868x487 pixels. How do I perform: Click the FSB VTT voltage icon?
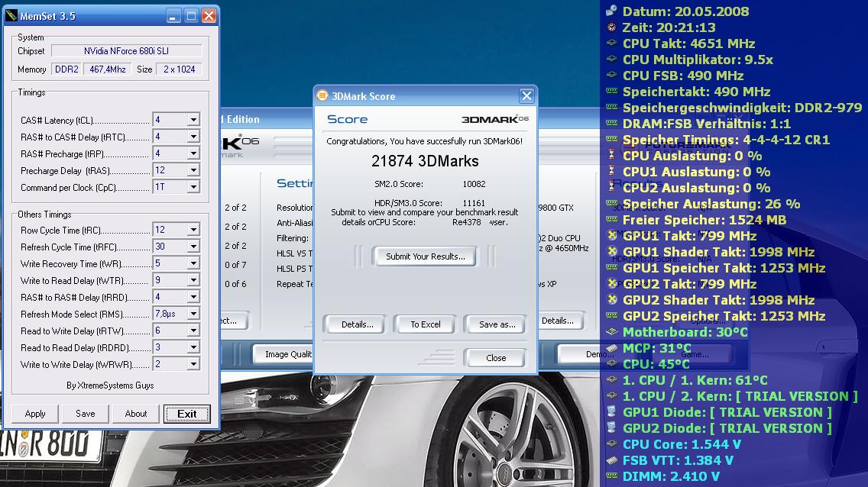click(611, 460)
